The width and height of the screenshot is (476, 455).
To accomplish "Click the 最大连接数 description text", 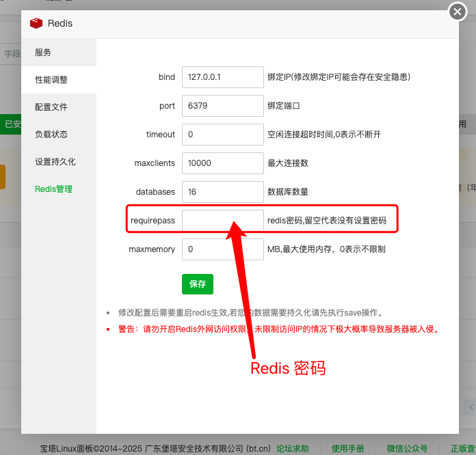I will 288,163.
